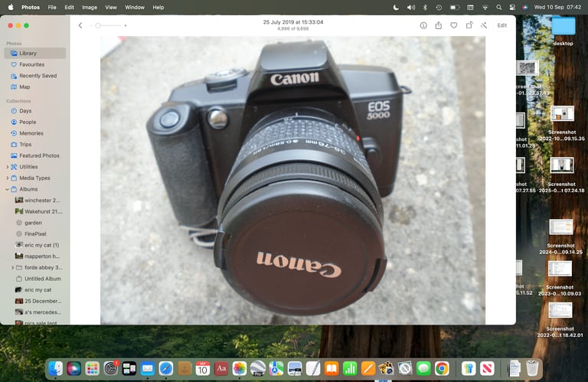The height and width of the screenshot is (382, 588).
Task: Open Time Machine menu bar icon
Action: (x=439, y=7)
